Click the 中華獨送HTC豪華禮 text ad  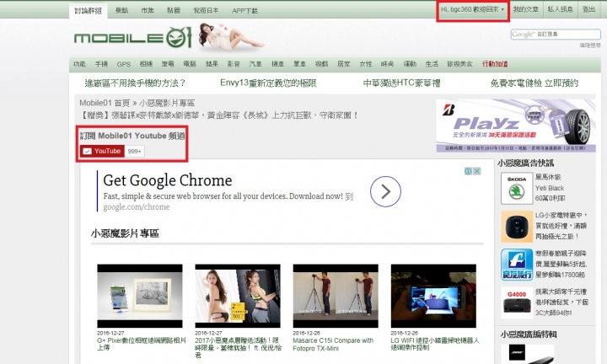(x=401, y=83)
